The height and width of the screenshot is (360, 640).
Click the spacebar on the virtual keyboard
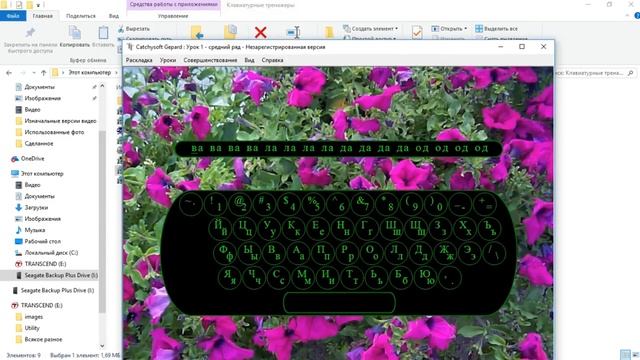pos(339,302)
